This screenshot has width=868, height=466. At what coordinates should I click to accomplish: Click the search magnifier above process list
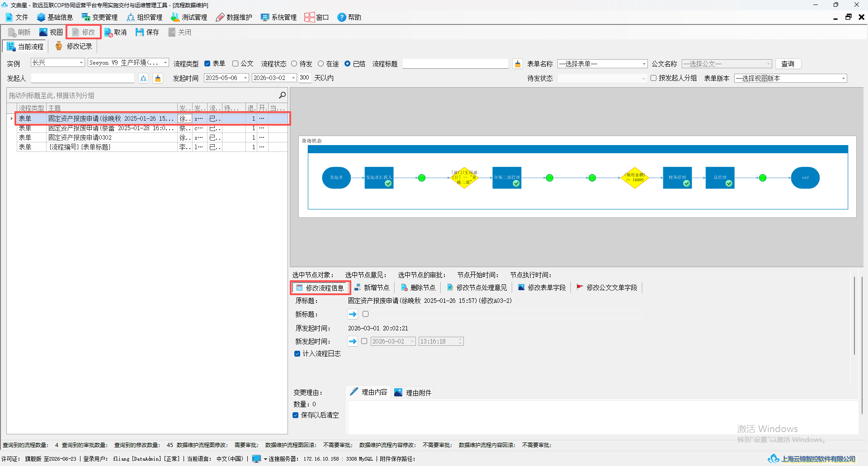coord(282,95)
